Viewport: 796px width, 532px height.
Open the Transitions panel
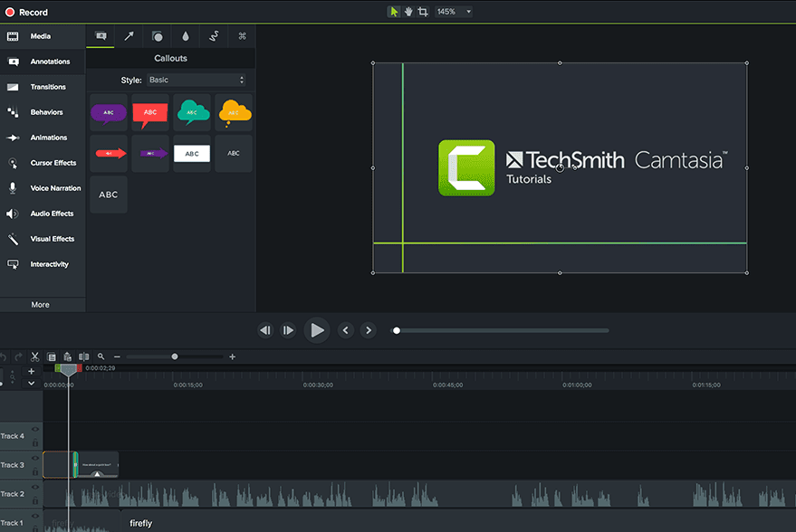click(43, 87)
